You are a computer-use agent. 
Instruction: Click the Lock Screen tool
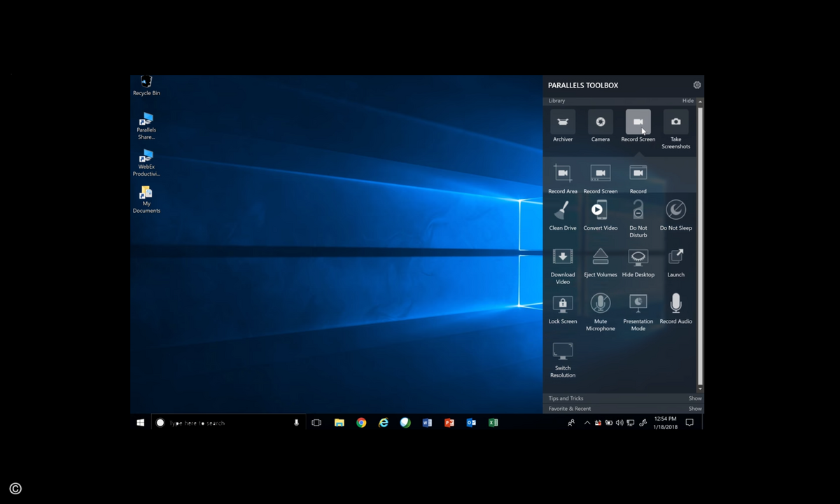coord(563,309)
